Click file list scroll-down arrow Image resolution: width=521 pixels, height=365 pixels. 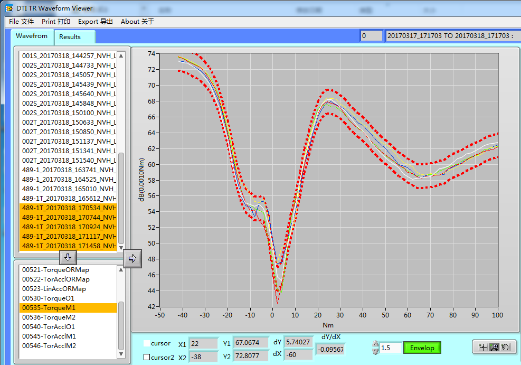coord(121,247)
